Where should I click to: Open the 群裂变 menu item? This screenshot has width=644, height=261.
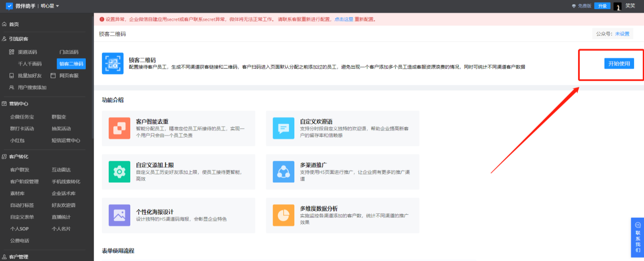59,117
